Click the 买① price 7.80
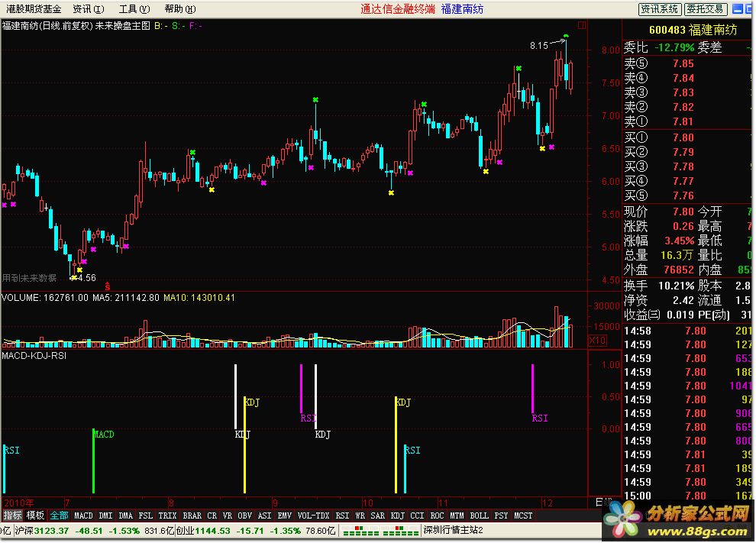Viewport: 756px width, 543px height. coord(683,138)
